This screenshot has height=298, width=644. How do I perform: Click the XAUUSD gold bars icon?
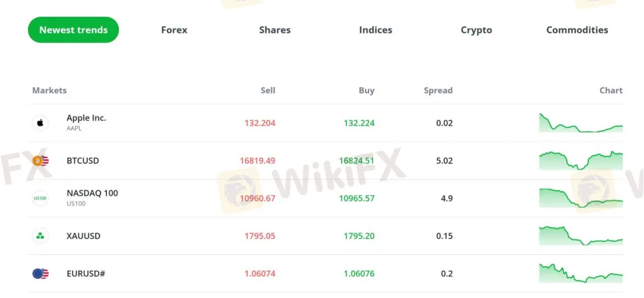click(x=40, y=236)
